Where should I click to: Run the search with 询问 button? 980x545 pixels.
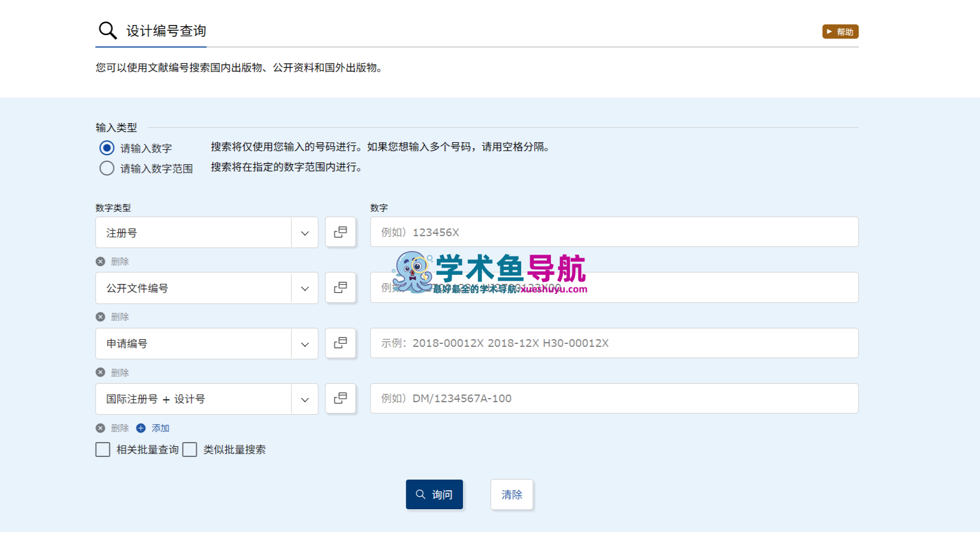coord(434,494)
